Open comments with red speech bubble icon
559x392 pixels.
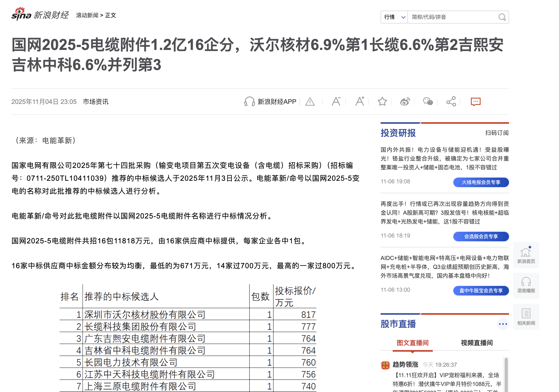point(475,102)
